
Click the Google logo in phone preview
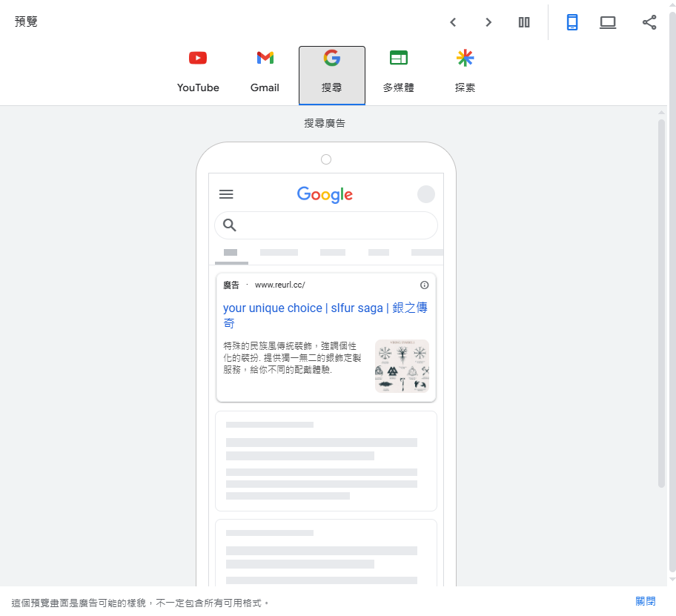click(325, 195)
